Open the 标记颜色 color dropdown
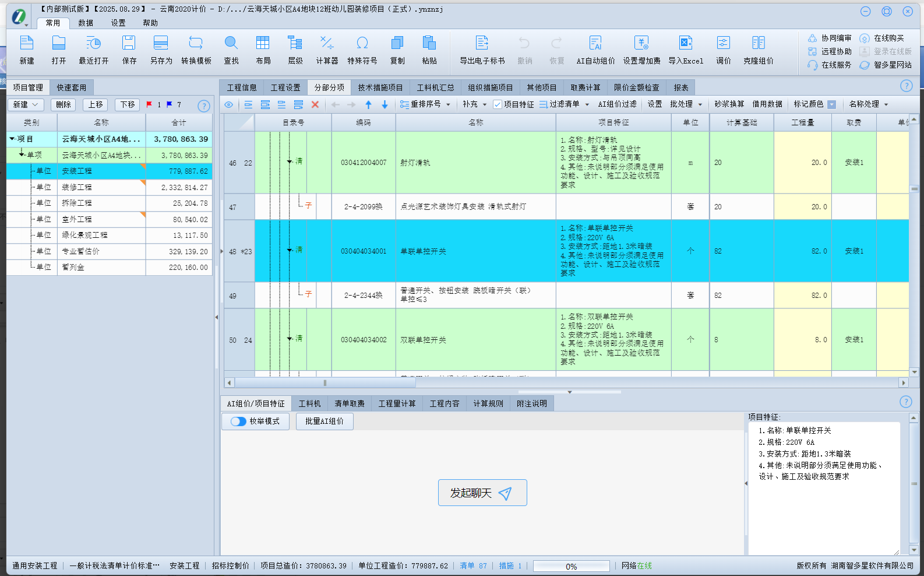Viewport: 924px width, 576px height. coord(832,104)
